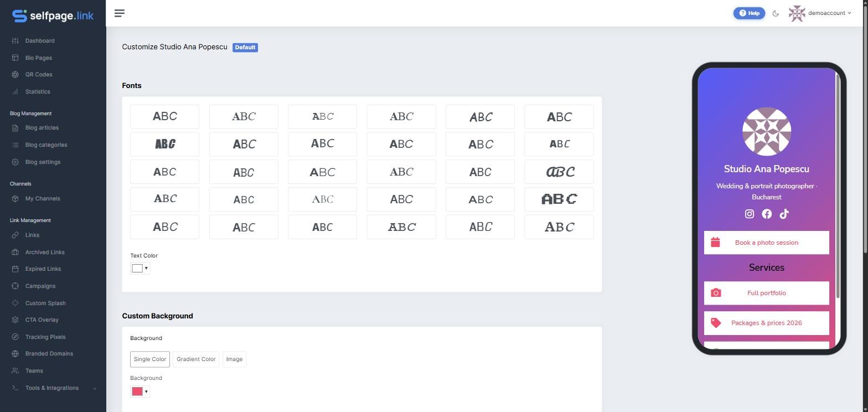Click the CTA Overlay layers icon
Viewport: 868px width, 412px height.
pyautogui.click(x=15, y=320)
